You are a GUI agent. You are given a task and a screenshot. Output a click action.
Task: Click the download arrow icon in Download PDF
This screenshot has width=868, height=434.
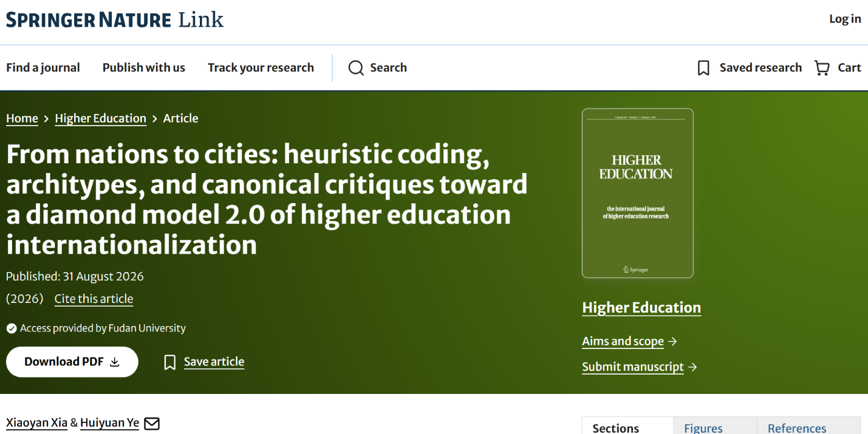[115, 362]
